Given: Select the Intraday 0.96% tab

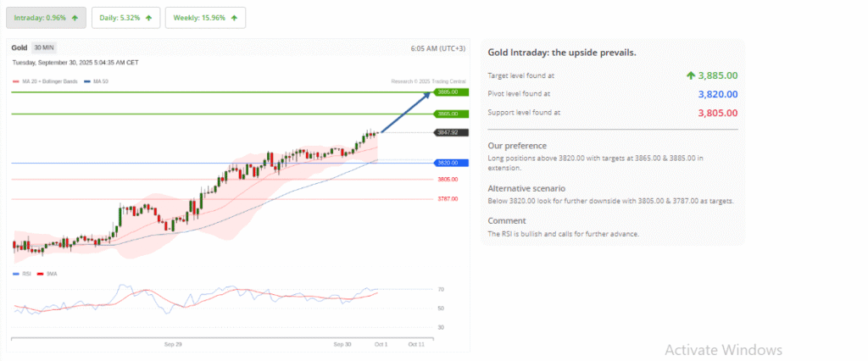Looking at the screenshot, I should pyautogui.click(x=46, y=18).
